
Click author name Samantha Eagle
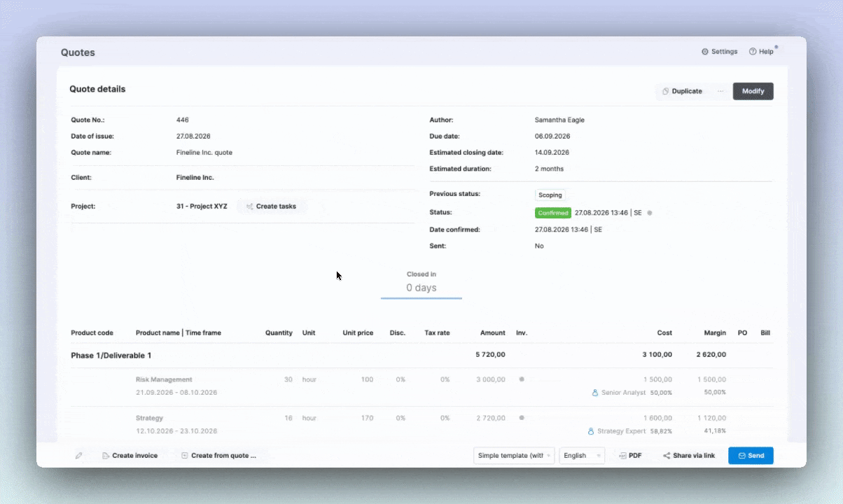coord(559,120)
